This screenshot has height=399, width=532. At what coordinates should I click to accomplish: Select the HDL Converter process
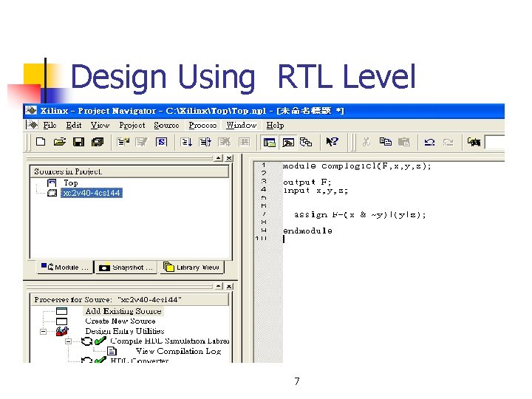(x=140, y=361)
